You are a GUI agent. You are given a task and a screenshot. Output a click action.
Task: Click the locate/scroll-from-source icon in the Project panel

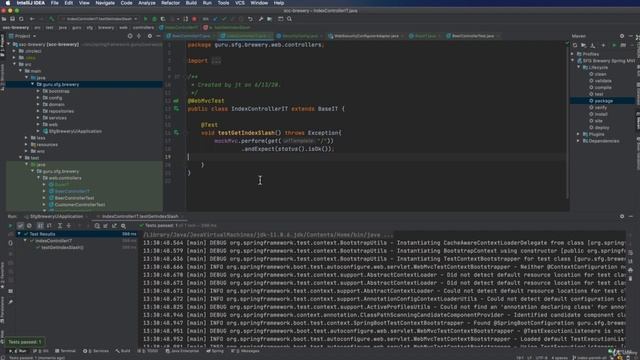point(130,36)
